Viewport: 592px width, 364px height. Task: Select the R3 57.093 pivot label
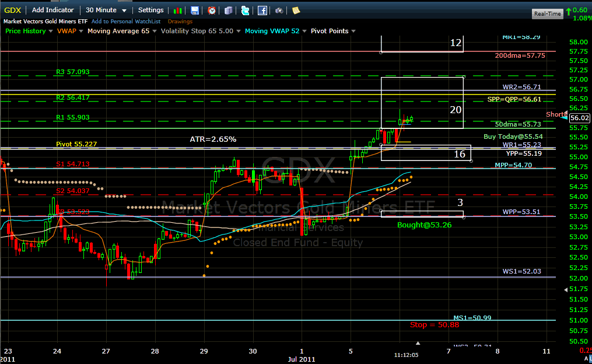pyautogui.click(x=73, y=72)
